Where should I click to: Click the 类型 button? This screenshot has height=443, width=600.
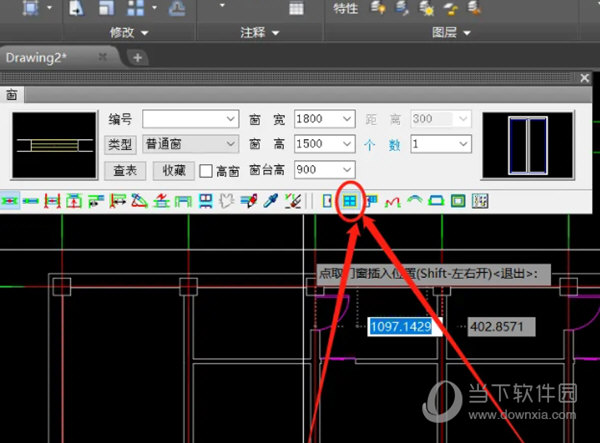tap(120, 144)
